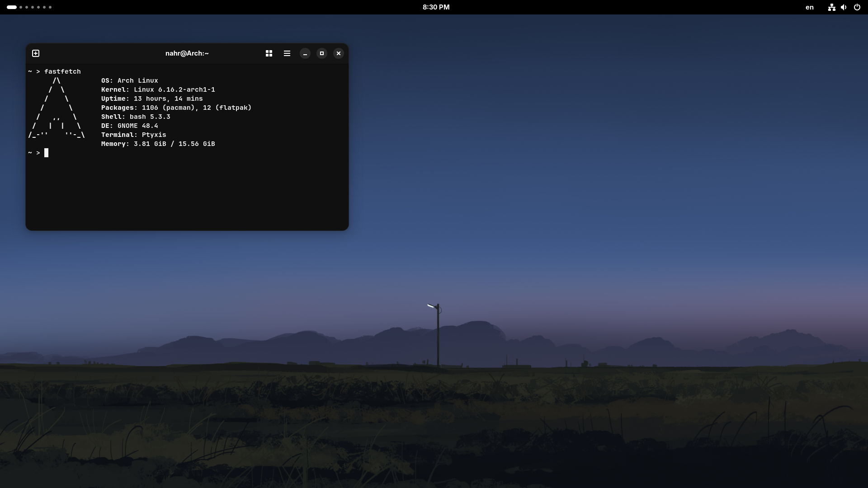Click the OS: Arch Linux line
This screenshot has width=868, height=488.
129,80
